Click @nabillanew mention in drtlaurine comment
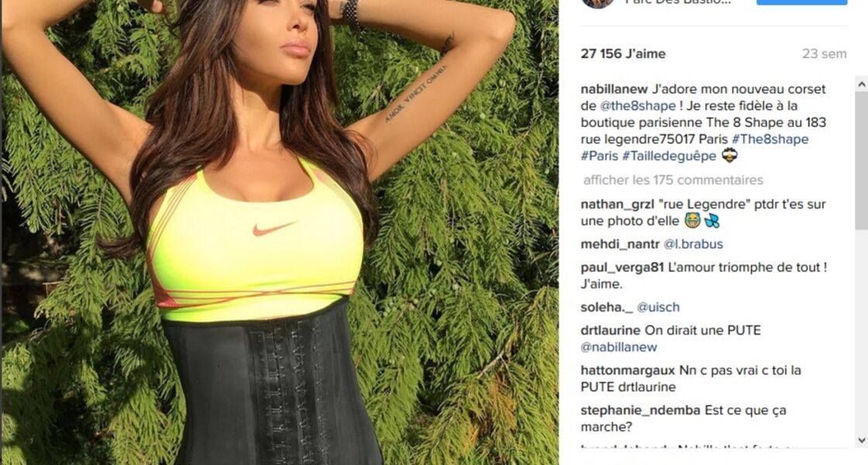This screenshot has height=465, width=868. pos(619,347)
